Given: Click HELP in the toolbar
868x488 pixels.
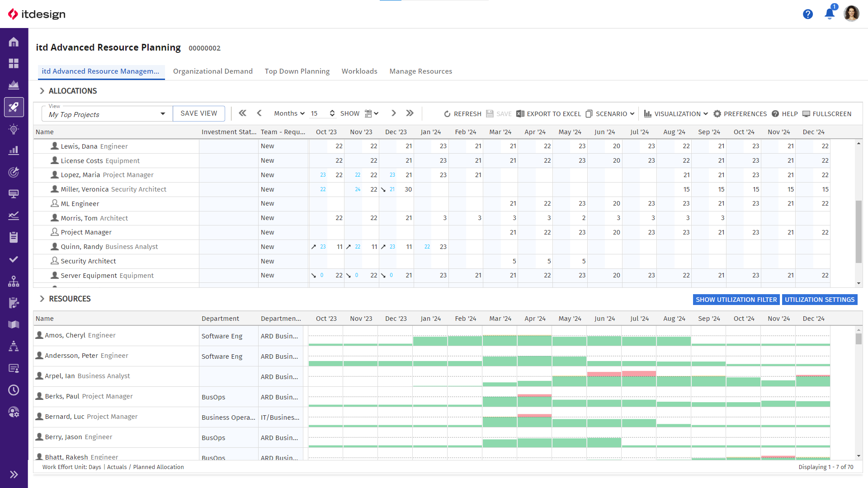Looking at the screenshot, I should 784,114.
